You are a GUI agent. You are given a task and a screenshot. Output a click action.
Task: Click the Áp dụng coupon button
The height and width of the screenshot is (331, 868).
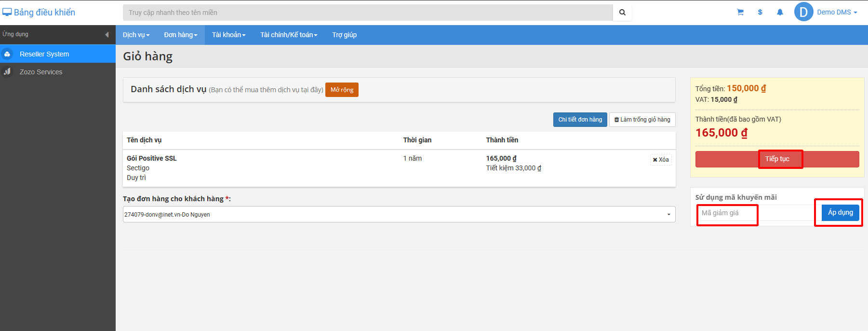coord(841,213)
